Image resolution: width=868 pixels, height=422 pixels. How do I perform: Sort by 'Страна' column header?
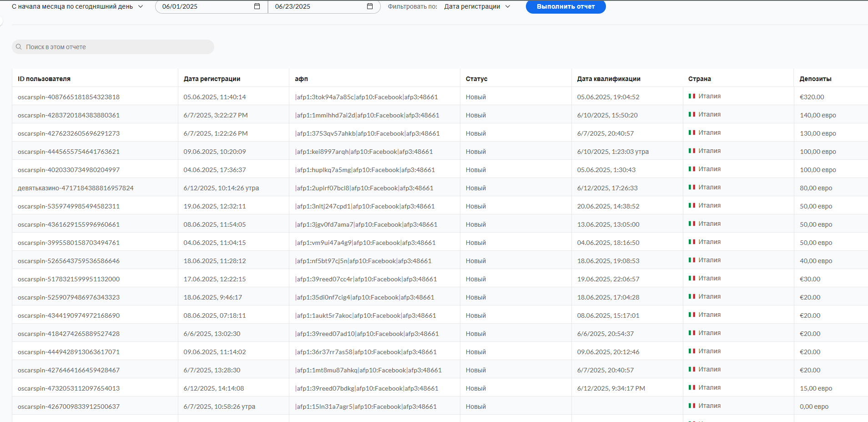point(699,79)
